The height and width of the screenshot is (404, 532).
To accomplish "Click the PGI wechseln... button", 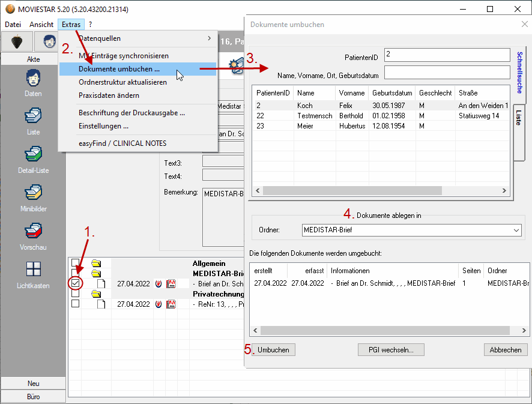I will click(390, 350).
